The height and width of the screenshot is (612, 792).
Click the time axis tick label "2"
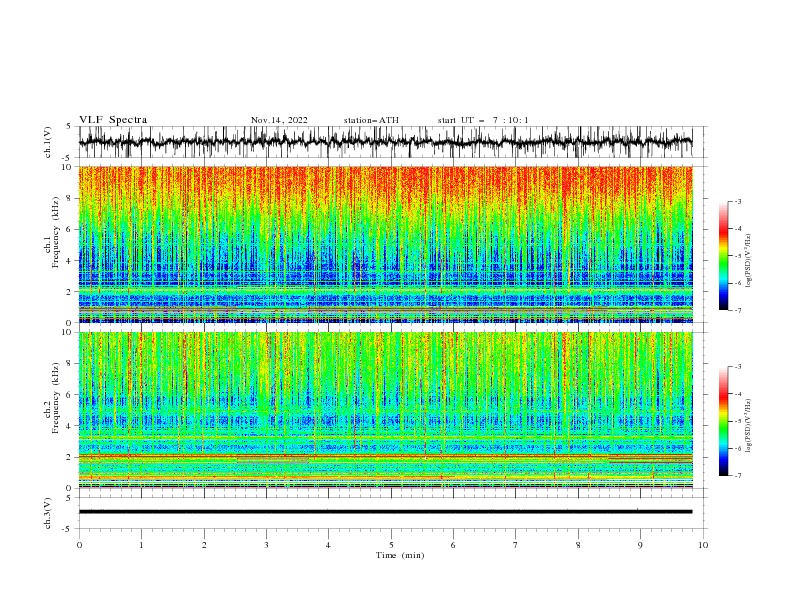point(204,545)
